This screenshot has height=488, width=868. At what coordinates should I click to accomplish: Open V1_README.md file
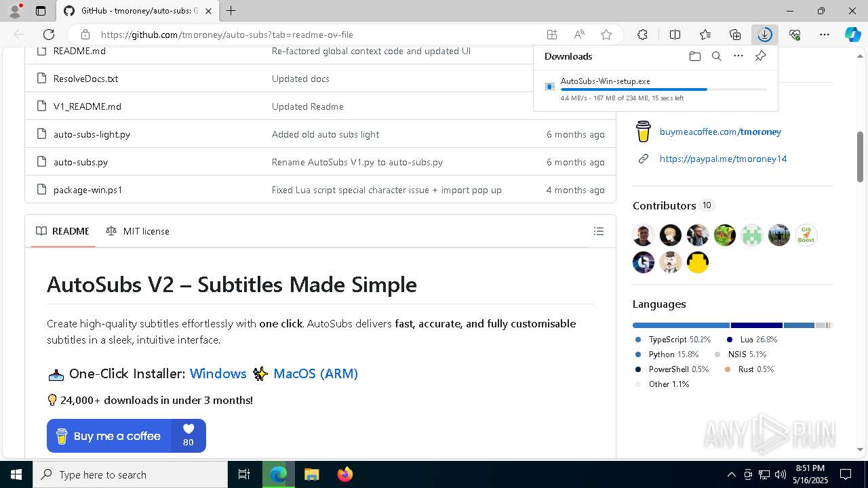[87, 106]
